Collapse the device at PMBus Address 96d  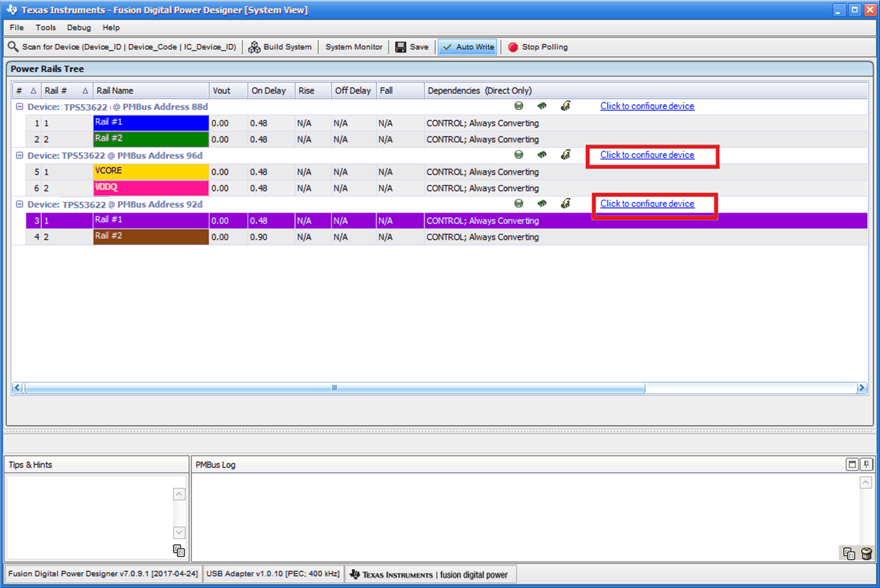click(19, 155)
